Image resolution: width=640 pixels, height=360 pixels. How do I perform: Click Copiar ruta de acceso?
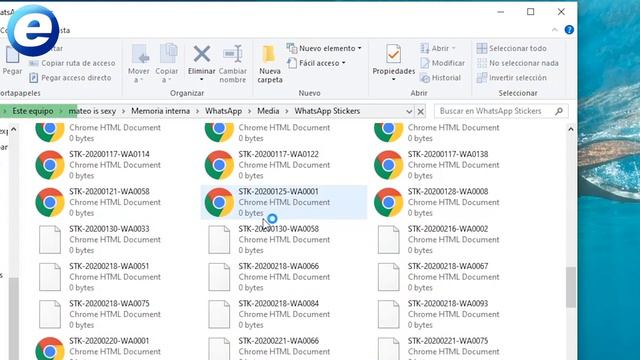tap(72, 63)
